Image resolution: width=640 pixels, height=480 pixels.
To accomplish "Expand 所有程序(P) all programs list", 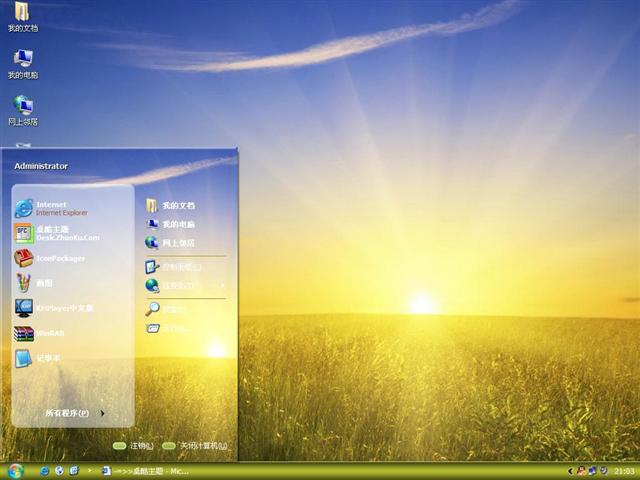I will [x=75, y=413].
